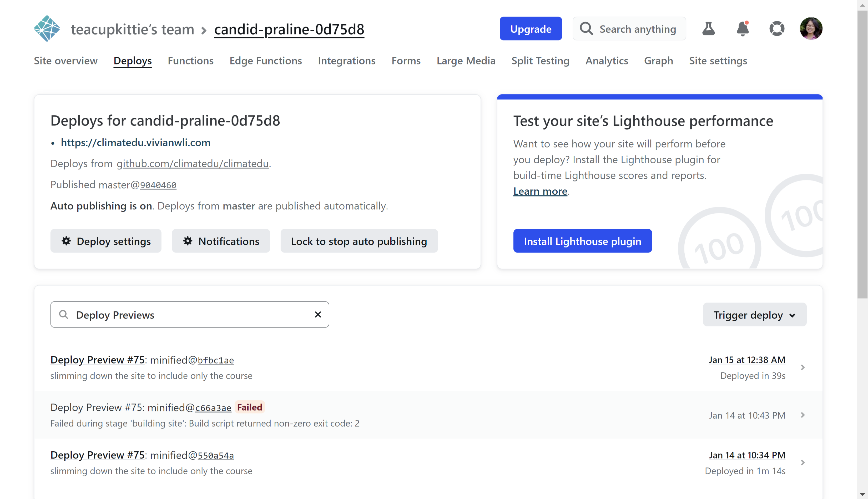
Task: Click the Upgrade button
Action: (x=531, y=28)
